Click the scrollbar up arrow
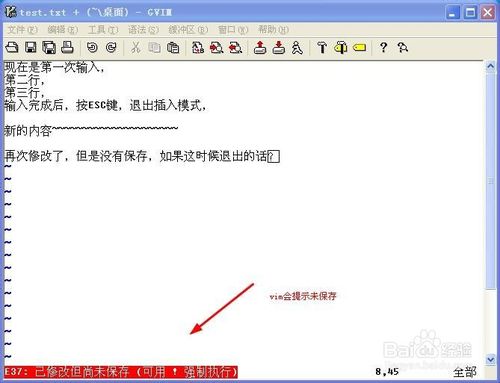 (x=490, y=66)
